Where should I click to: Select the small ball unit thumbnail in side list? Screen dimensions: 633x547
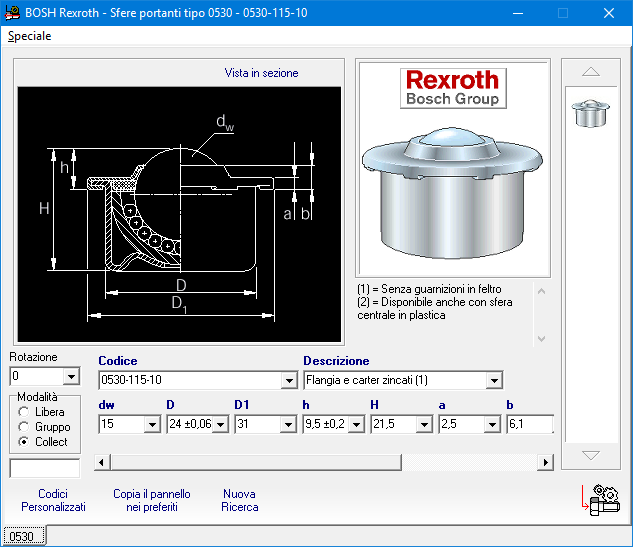tap(591, 113)
